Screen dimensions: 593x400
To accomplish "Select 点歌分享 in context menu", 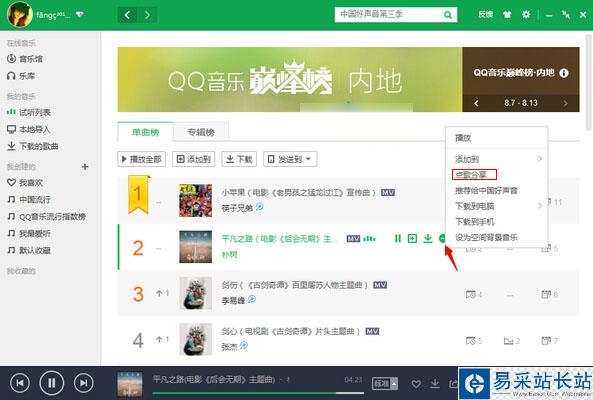I will 497,175.
